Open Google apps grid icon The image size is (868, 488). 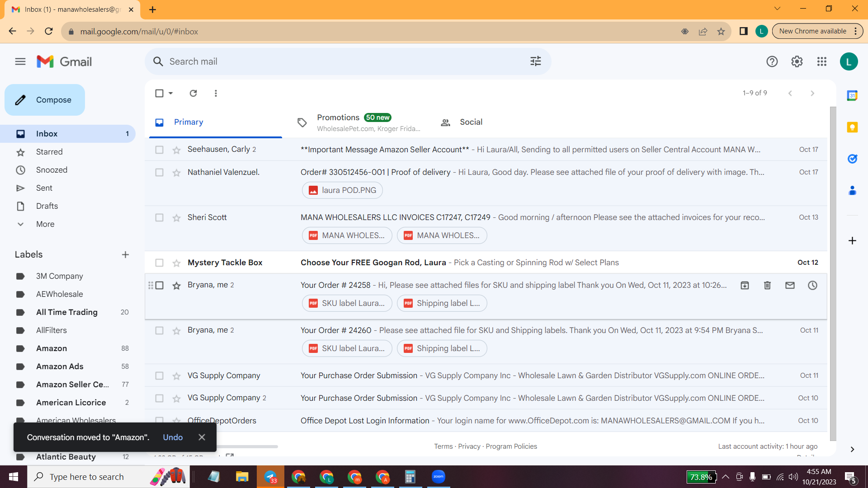coord(822,61)
